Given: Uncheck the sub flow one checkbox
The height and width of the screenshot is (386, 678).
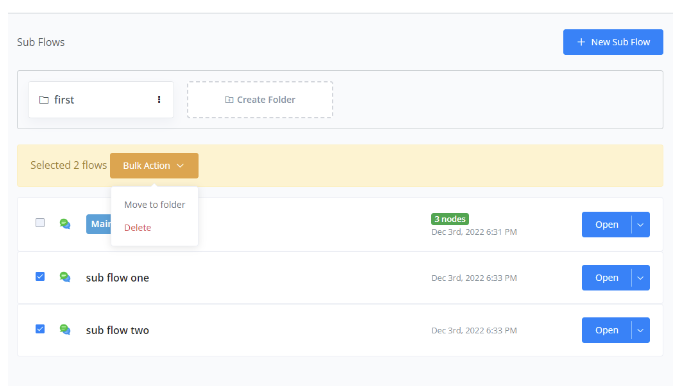Looking at the screenshot, I should [40, 277].
